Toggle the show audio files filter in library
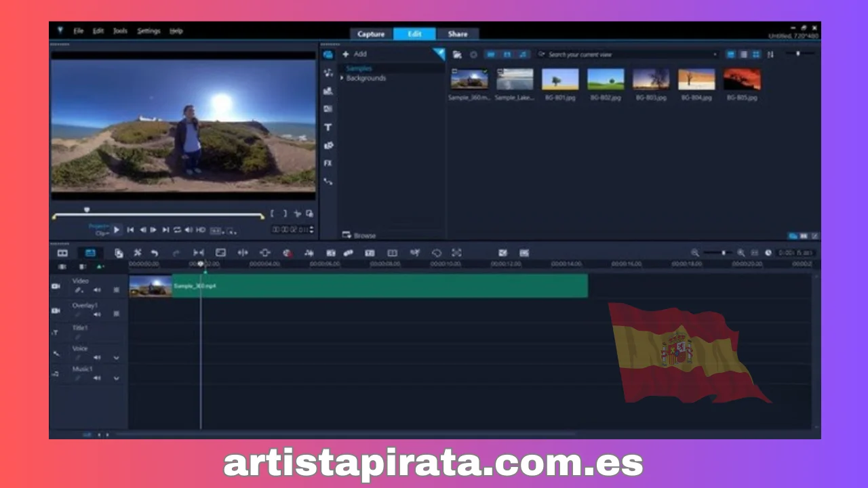This screenshot has height=488, width=868. [522, 54]
